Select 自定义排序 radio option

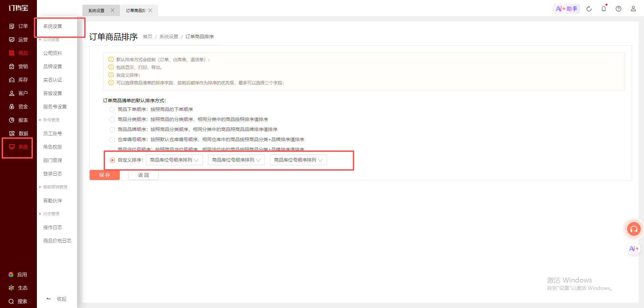(112, 160)
